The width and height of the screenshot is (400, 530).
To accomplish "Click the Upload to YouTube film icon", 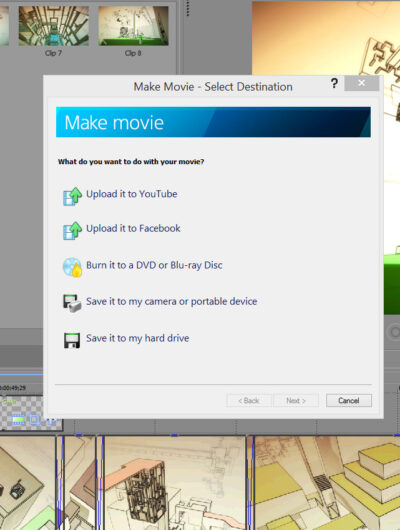I will click(x=72, y=196).
